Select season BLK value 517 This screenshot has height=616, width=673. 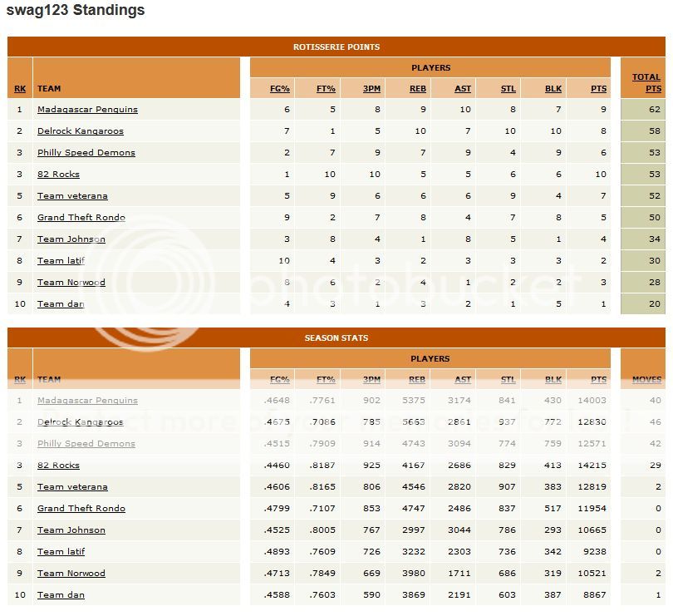coord(553,508)
